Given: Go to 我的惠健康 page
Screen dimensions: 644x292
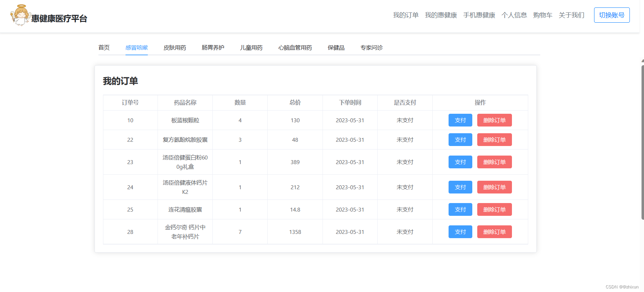Looking at the screenshot, I should point(441,15).
